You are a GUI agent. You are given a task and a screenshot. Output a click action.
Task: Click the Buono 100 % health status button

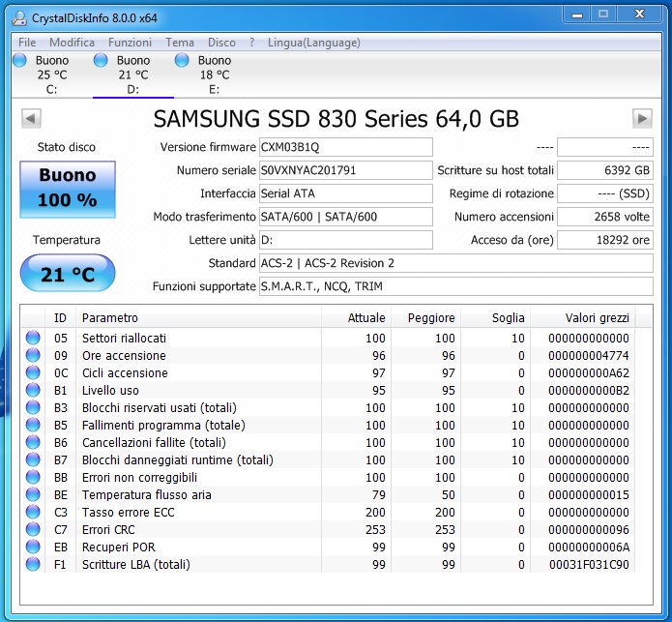coord(68,189)
